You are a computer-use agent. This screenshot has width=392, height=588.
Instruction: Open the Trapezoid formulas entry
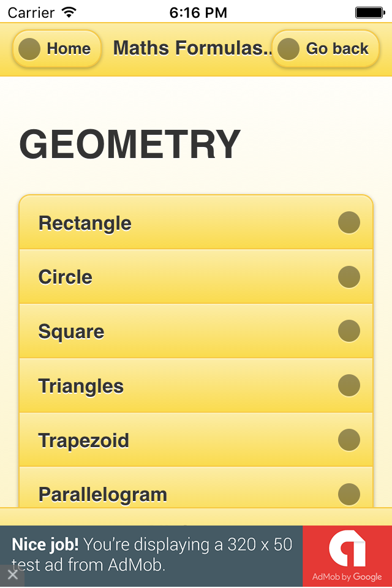coord(184,440)
